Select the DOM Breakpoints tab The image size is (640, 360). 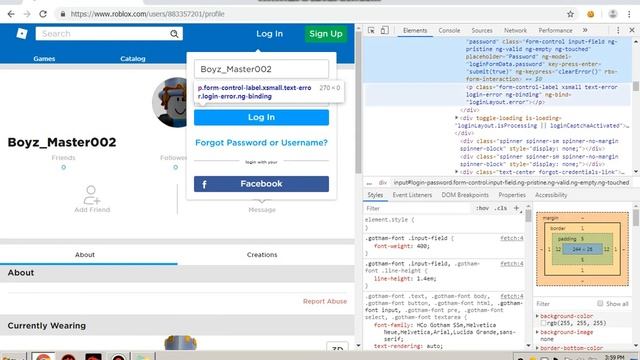[x=464, y=195]
